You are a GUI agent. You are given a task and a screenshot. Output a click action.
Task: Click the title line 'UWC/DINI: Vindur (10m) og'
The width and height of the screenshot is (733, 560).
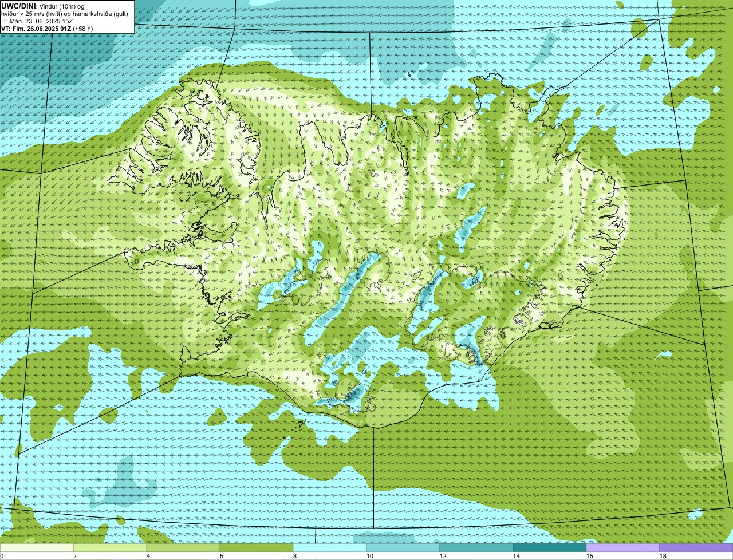[x=42, y=6]
